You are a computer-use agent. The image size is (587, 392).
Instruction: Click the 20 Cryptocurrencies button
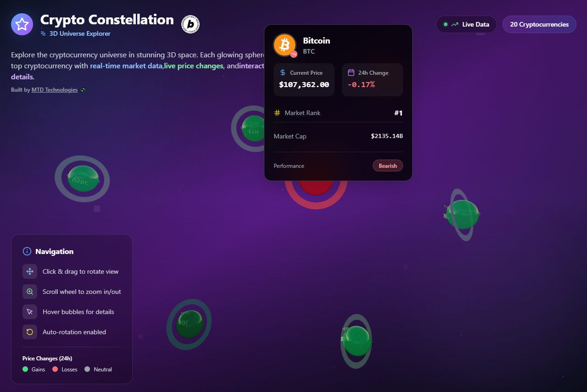pyautogui.click(x=539, y=24)
